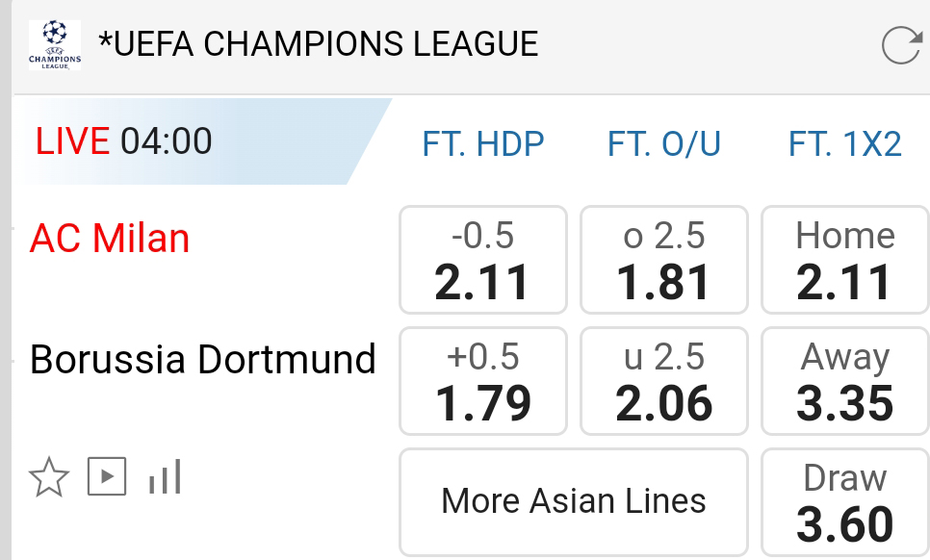930x560 pixels.
Task: Add the match to favorites with the star
Action: tap(49, 476)
